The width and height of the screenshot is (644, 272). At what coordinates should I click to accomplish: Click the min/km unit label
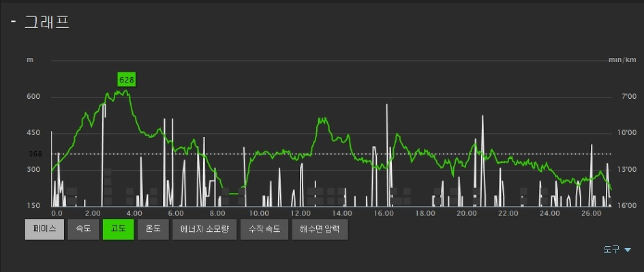click(x=622, y=60)
